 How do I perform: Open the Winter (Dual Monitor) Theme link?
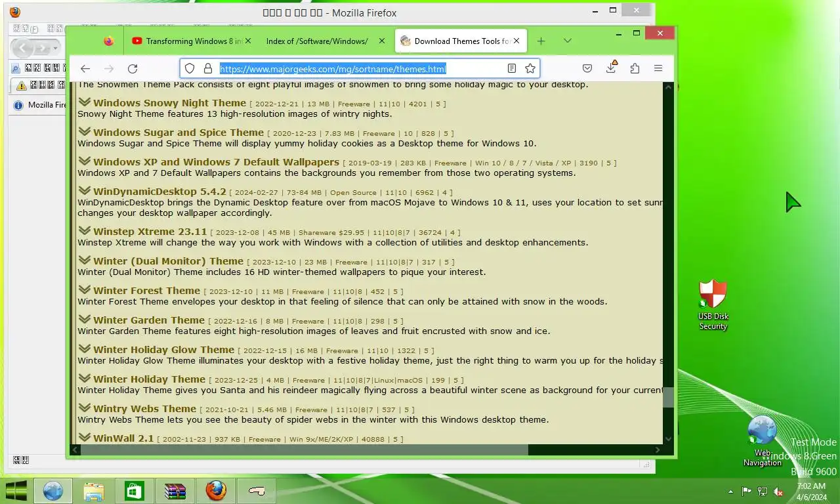(x=168, y=261)
